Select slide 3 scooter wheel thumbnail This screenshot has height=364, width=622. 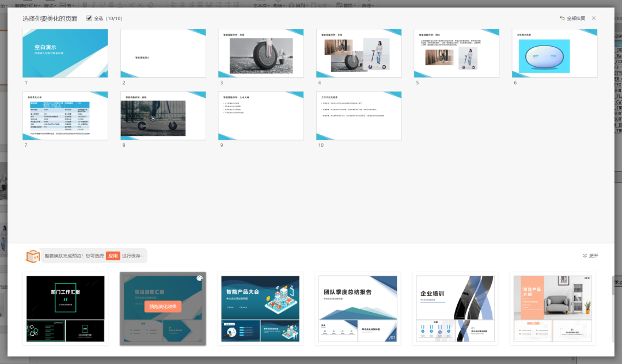tap(261, 53)
